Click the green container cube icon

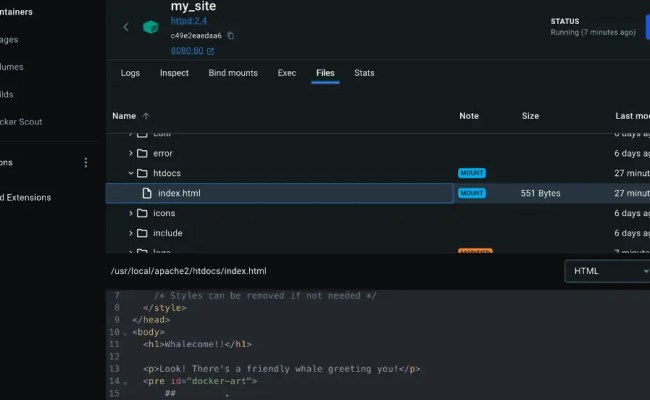[150, 27]
